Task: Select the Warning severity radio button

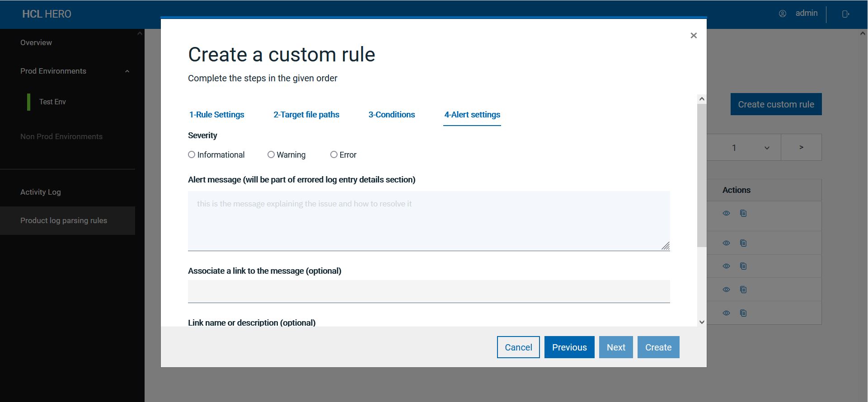Action: point(271,154)
